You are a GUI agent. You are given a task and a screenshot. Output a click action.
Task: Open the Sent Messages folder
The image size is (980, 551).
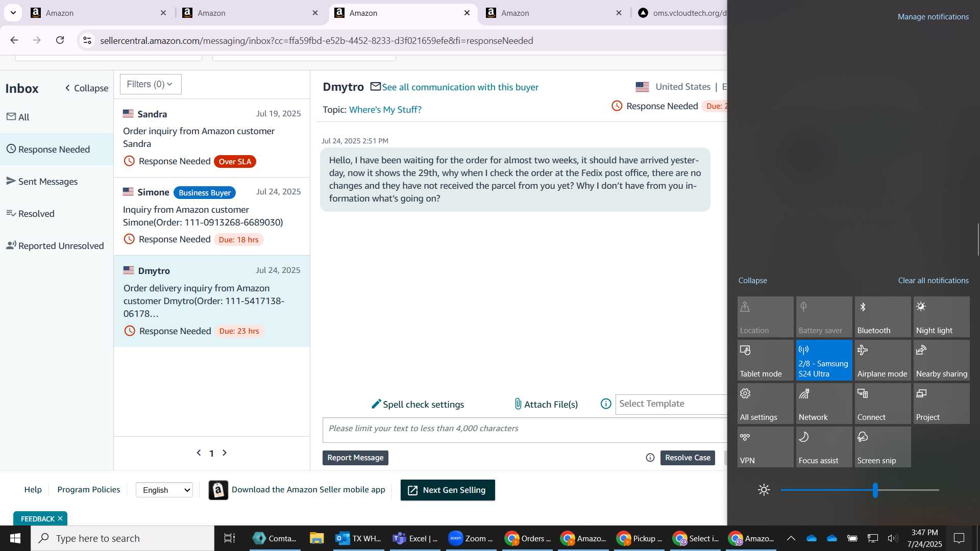42,182
